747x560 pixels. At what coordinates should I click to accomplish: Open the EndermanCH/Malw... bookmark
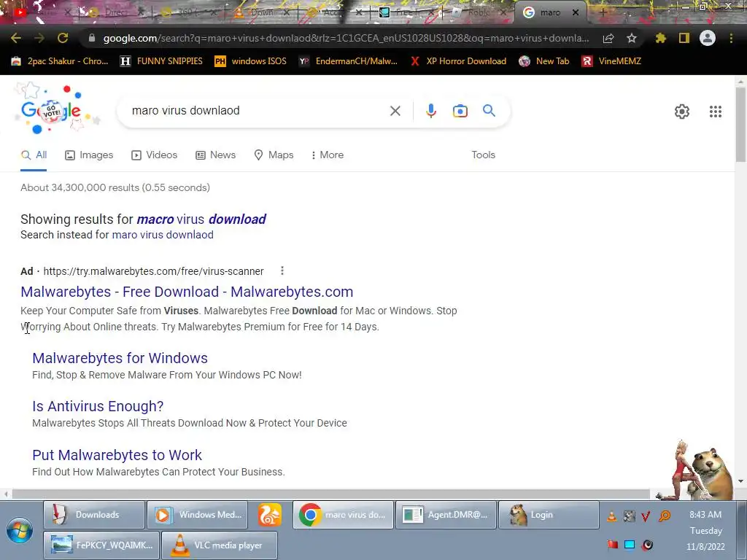point(348,61)
